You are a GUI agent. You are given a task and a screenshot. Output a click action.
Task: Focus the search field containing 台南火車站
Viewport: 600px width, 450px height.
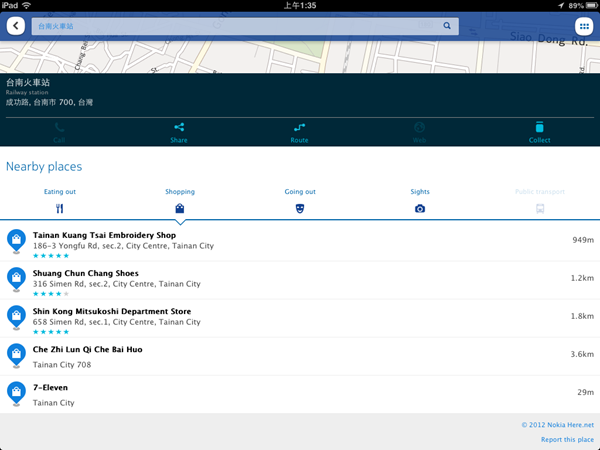[245, 26]
